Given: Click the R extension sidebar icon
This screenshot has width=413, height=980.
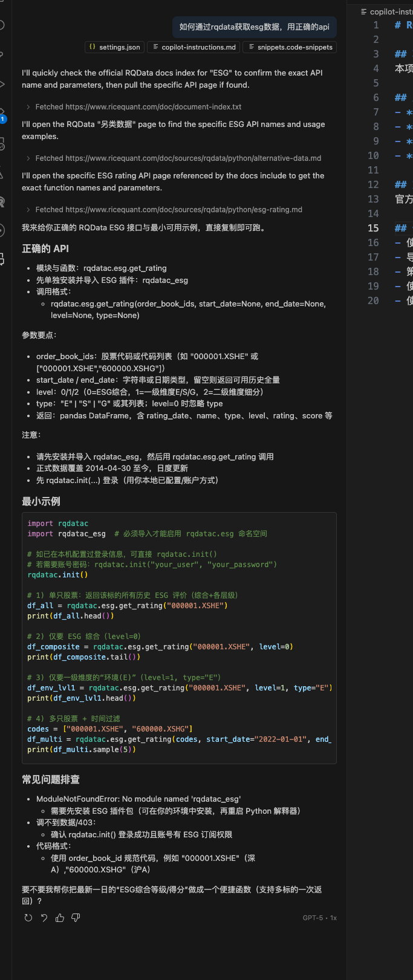Looking at the screenshot, I should coord(2,202).
